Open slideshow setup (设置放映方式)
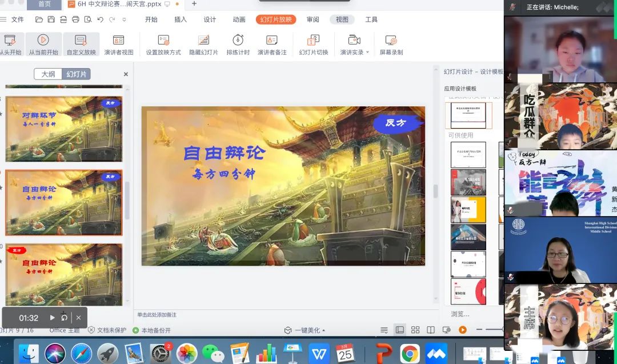Image resolution: width=617 pixels, height=364 pixels. (163, 44)
